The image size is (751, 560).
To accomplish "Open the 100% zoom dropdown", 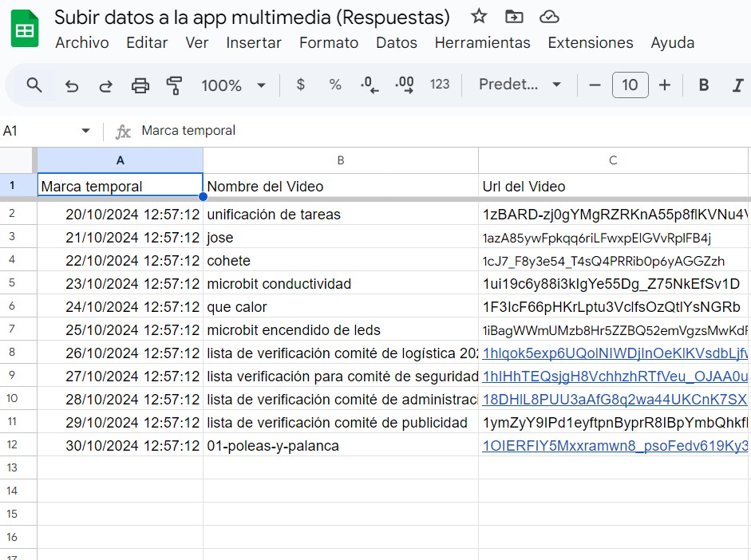I will coord(233,85).
